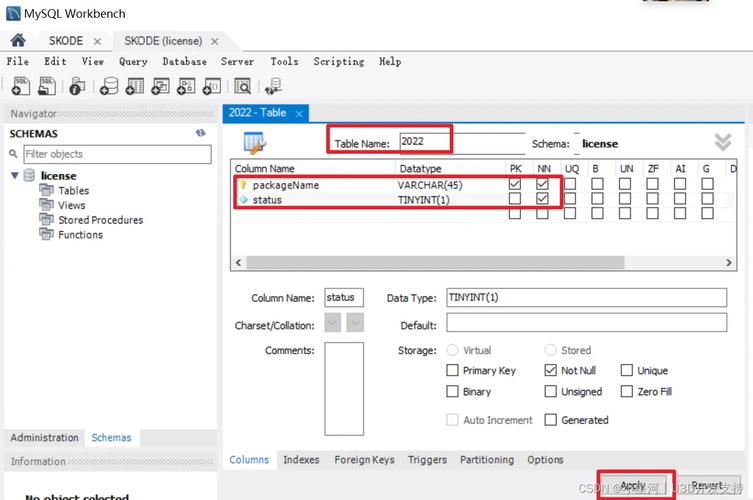Enable the Binary checkbox

(452, 391)
